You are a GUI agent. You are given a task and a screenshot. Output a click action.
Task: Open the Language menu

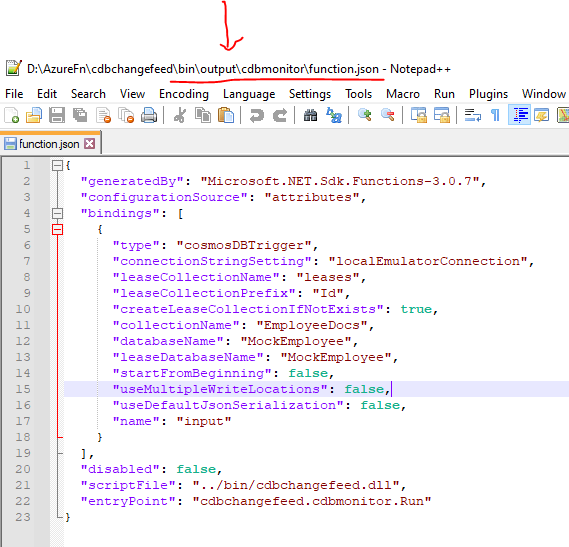[249, 94]
